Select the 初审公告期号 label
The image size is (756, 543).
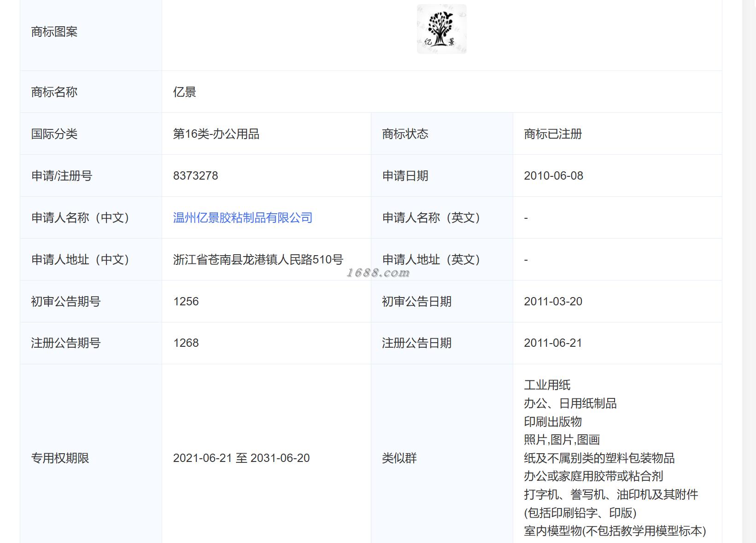click(66, 301)
